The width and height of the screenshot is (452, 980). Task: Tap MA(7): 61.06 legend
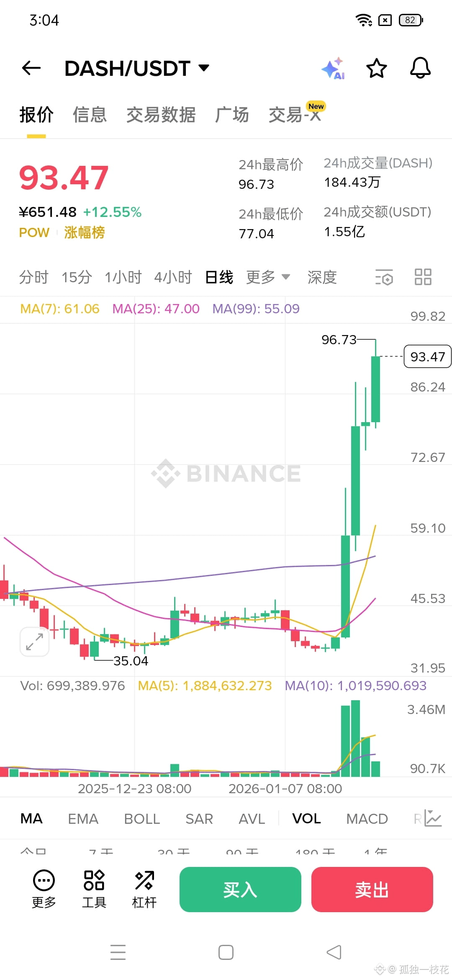(60, 309)
